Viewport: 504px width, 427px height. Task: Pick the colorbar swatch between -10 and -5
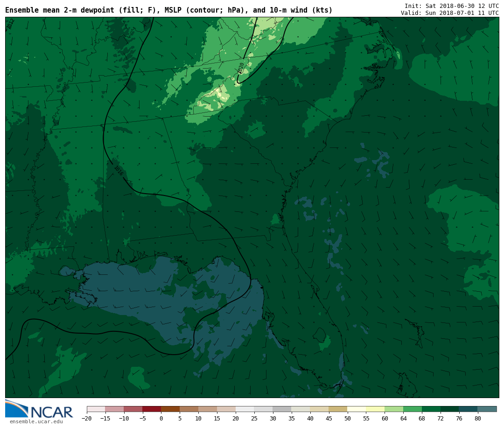tap(133, 409)
